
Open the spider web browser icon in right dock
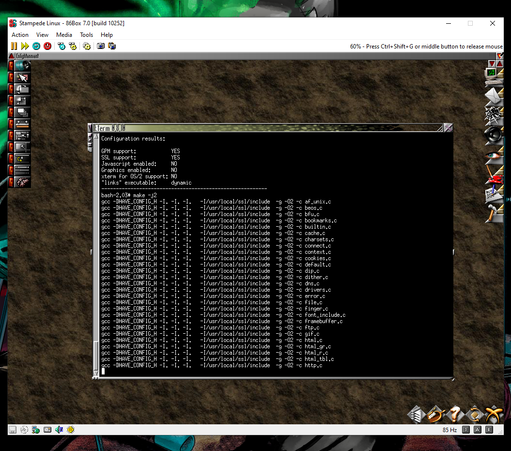pyautogui.click(x=493, y=116)
